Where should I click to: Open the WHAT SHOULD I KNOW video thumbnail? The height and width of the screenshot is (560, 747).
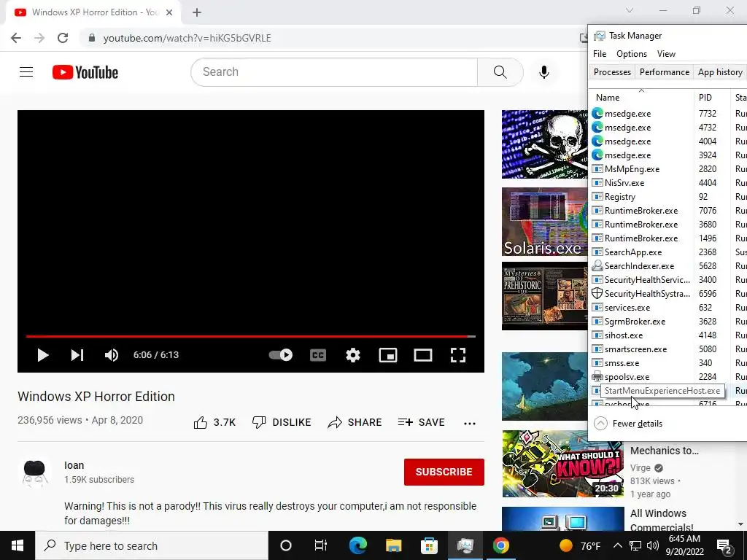click(x=562, y=464)
